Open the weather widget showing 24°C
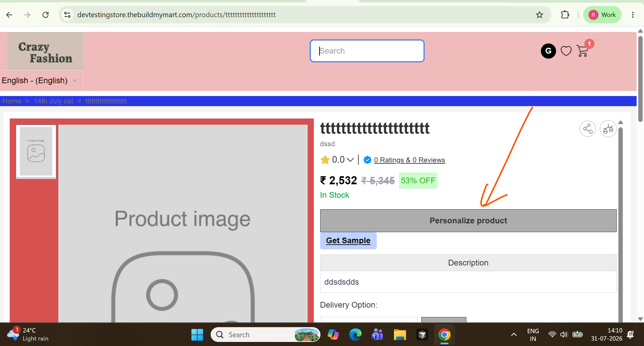 click(x=28, y=334)
